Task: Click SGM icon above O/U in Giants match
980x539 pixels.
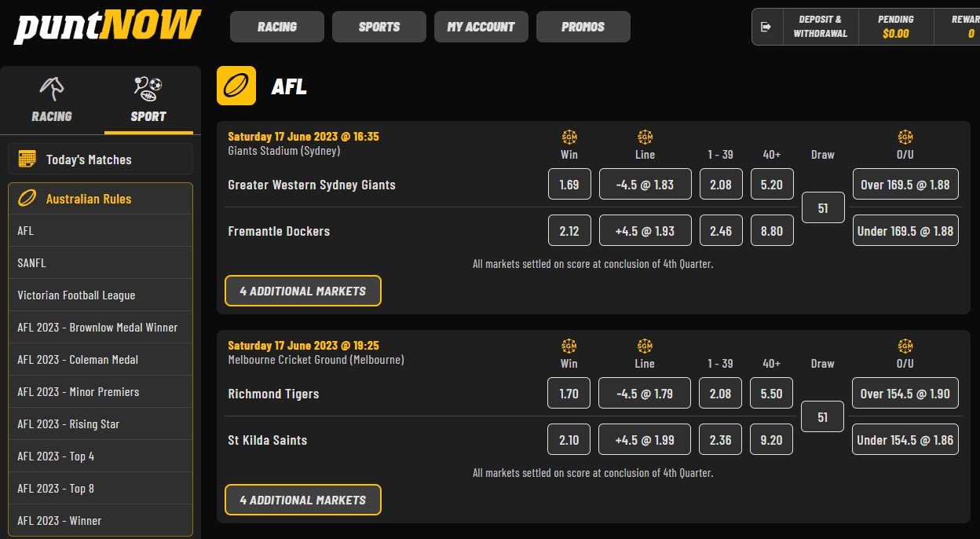Action: click(x=905, y=137)
